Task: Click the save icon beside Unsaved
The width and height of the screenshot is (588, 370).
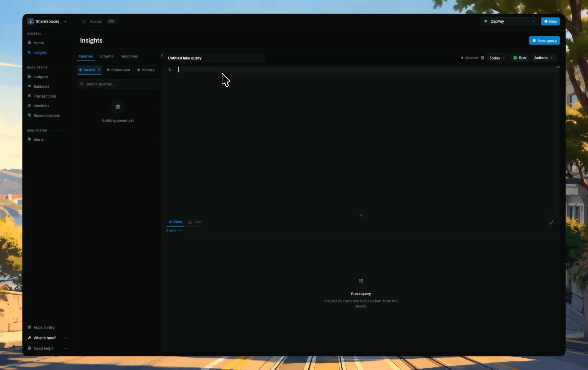Action: 482,58
